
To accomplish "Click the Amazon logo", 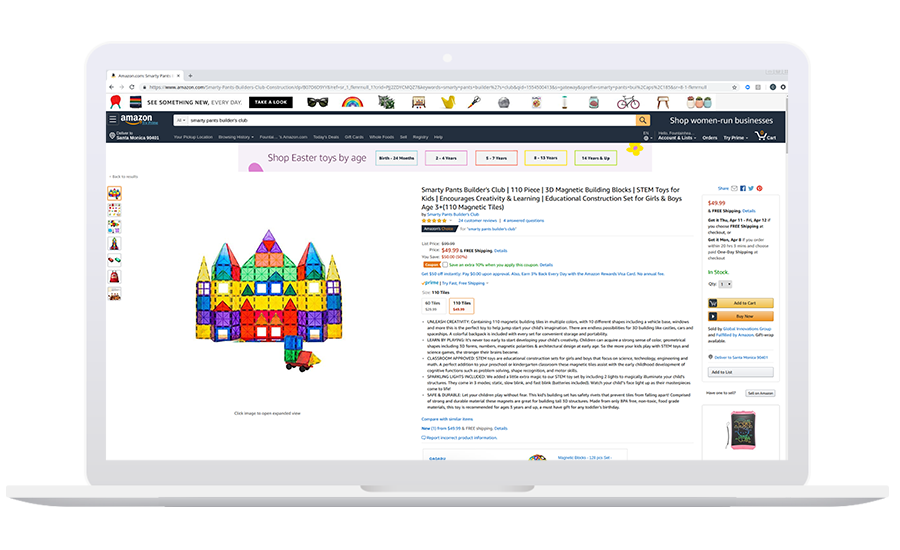I will pos(135,120).
